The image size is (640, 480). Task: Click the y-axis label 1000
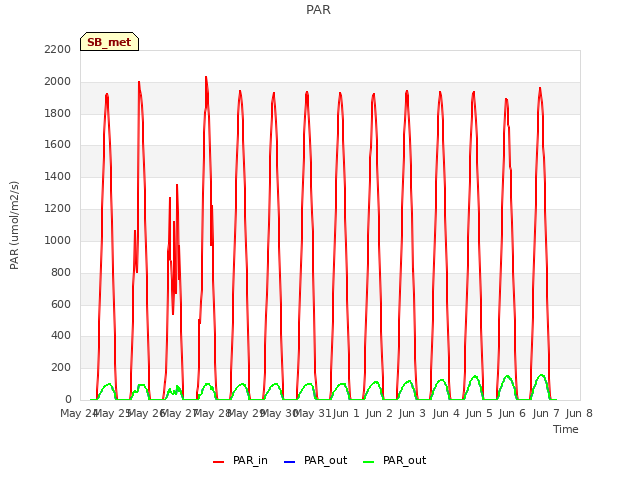click(x=58, y=240)
